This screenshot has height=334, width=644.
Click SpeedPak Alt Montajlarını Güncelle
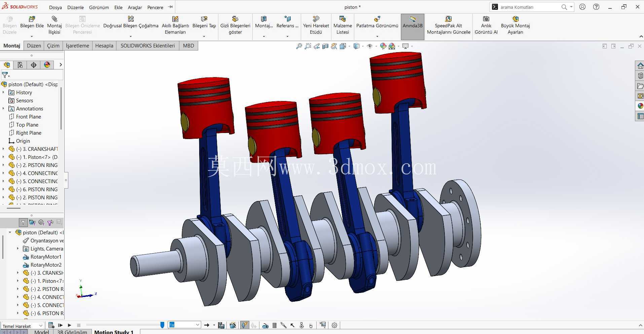[449, 26]
